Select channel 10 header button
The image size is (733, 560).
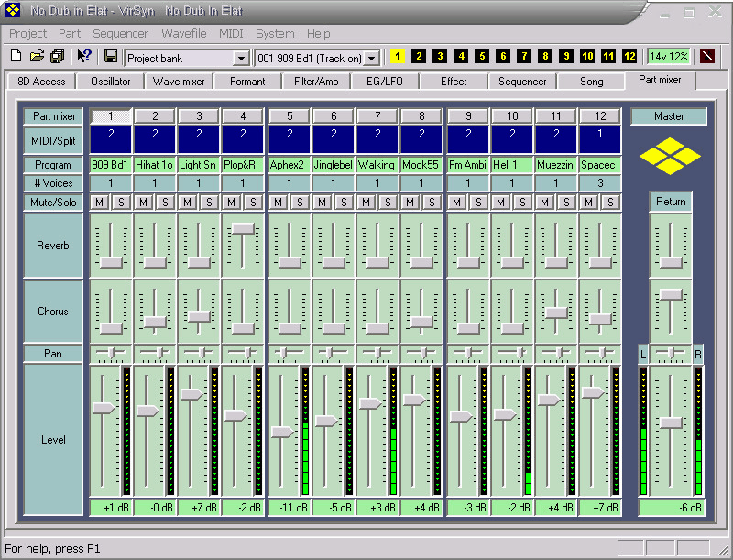tap(512, 115)
